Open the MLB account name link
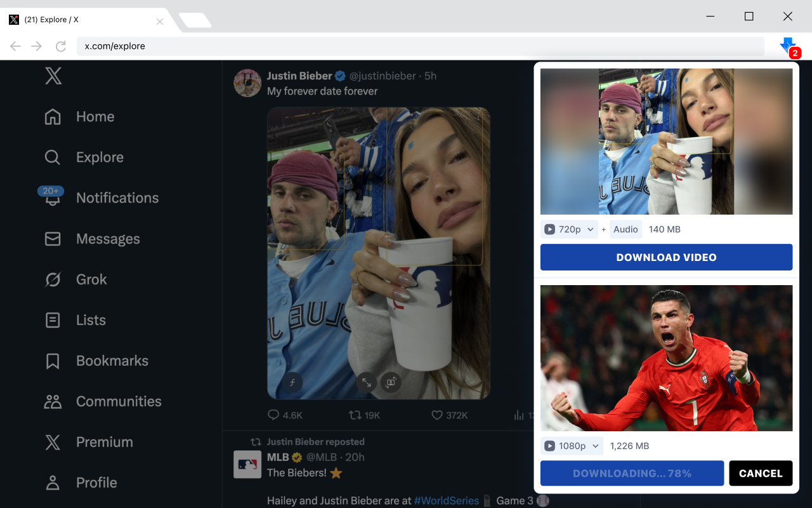This screenshot has height=508, width=812. click(x=278, y=457)
